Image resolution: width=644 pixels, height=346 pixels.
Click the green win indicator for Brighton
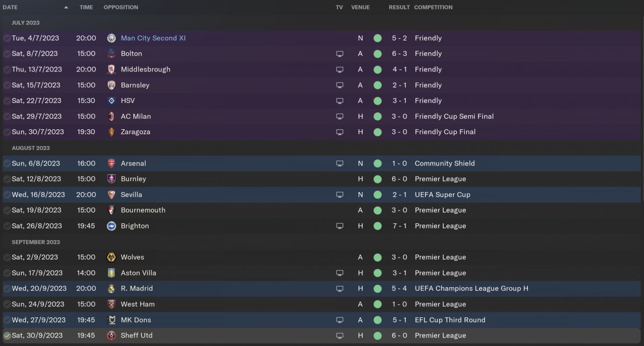tap(377, 226)
